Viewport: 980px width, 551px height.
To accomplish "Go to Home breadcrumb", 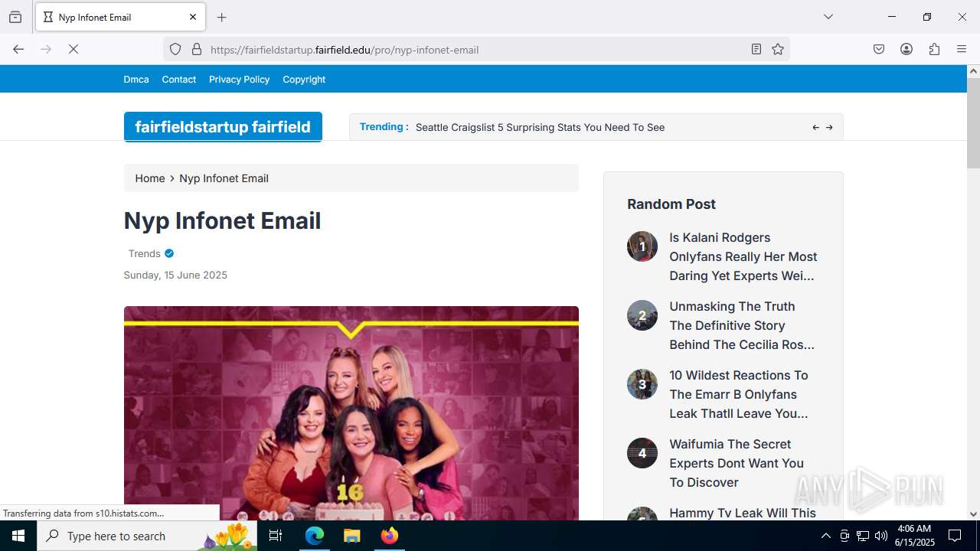I will click(x=150, y=178).
